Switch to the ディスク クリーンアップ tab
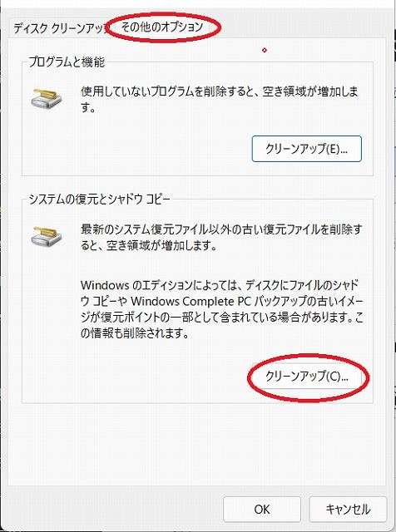The height and width of the screenshot is (532, 396). (59, 27)
